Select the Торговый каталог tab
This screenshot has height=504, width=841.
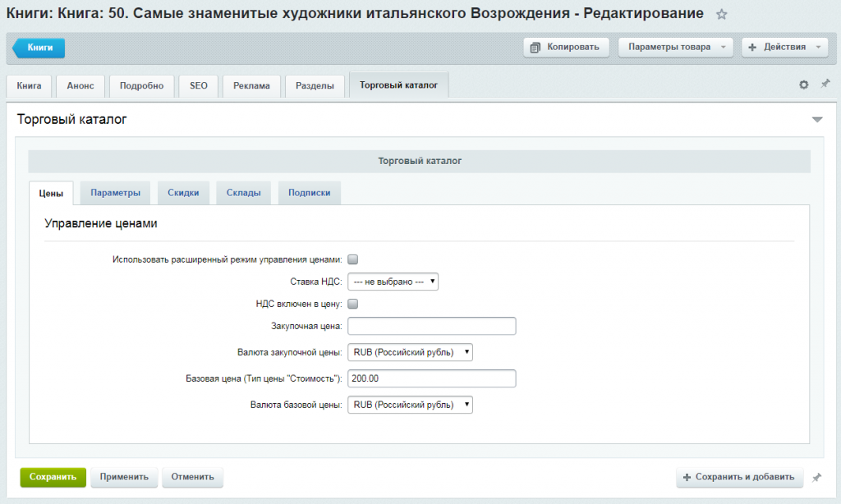398,85
